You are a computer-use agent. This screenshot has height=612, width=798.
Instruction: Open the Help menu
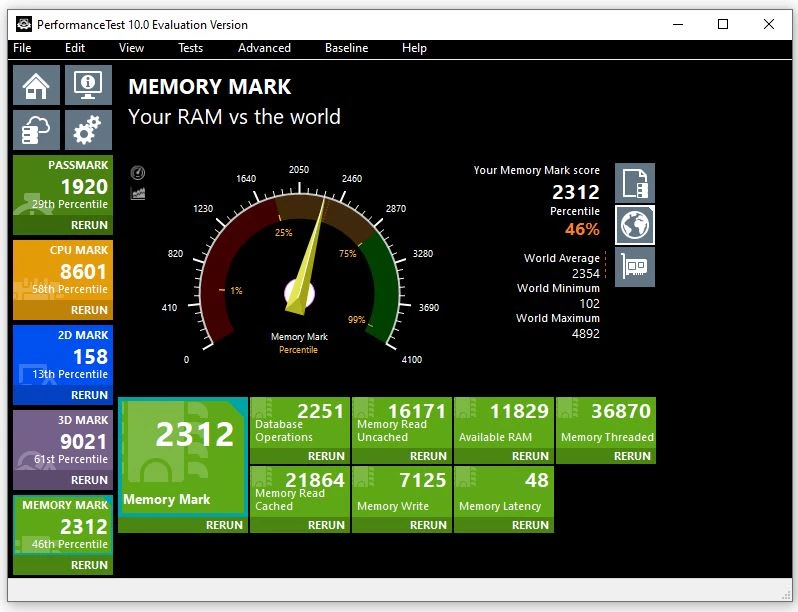pos(414,48)
